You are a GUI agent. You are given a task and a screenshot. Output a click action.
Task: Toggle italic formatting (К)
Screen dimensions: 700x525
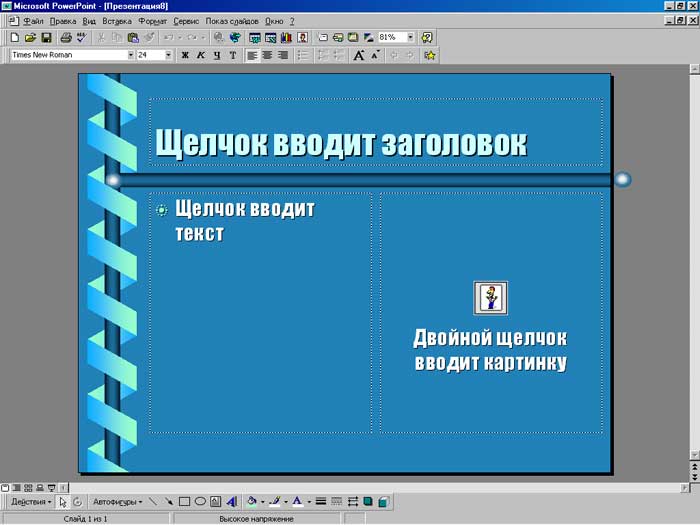click(x=201, y=55)
